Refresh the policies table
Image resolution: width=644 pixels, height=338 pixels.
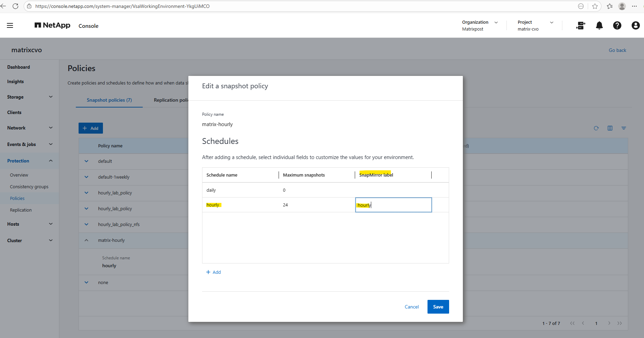[x=596, y=128]
